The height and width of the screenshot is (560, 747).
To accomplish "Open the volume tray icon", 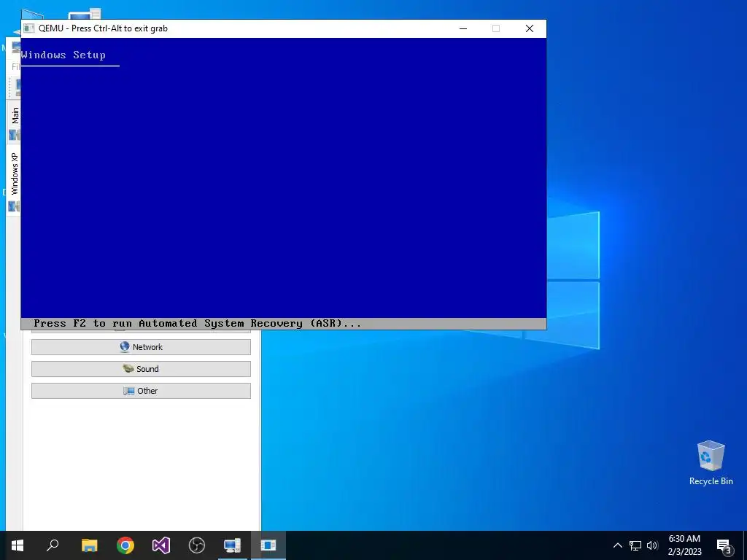I will click(x=652, y=545).
